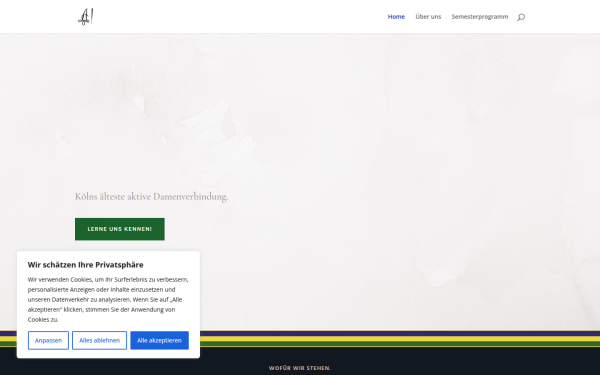Open the Semesterprogramm menu item
Viewport: 600px width, 375px height.
coord(480,16)
